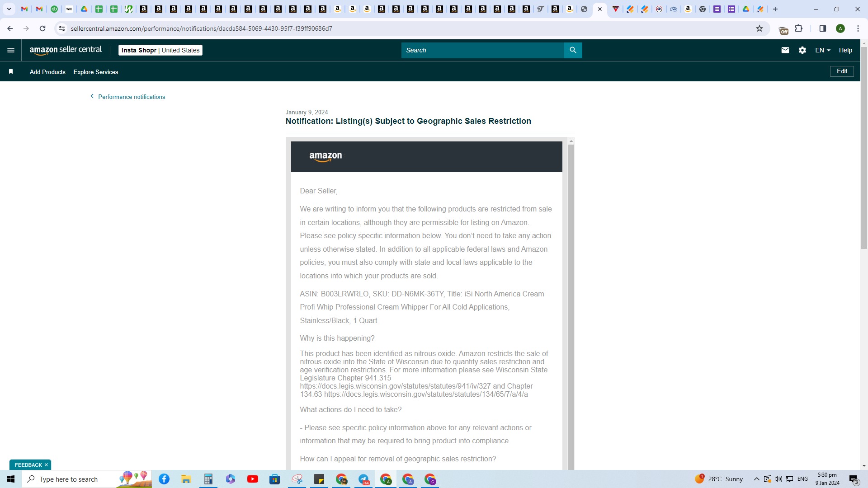The height and width of the screenshot is (488, 868).
Task: Open the Windows Start menu
Action: point(11,479)
